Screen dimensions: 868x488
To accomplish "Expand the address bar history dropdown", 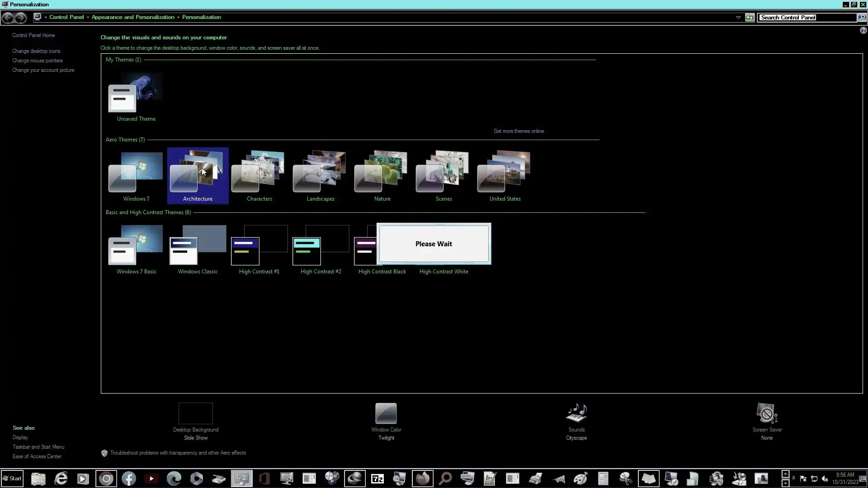I will [x=738, y=18].
